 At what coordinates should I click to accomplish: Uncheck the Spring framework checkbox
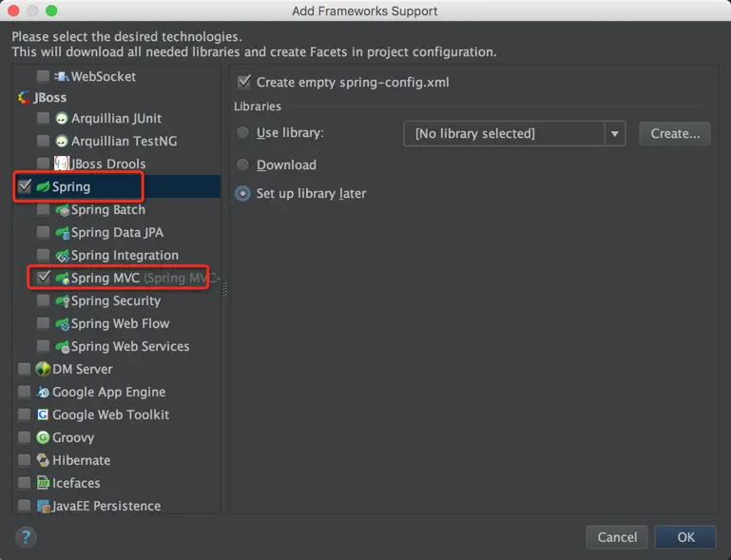click(25, 186)
